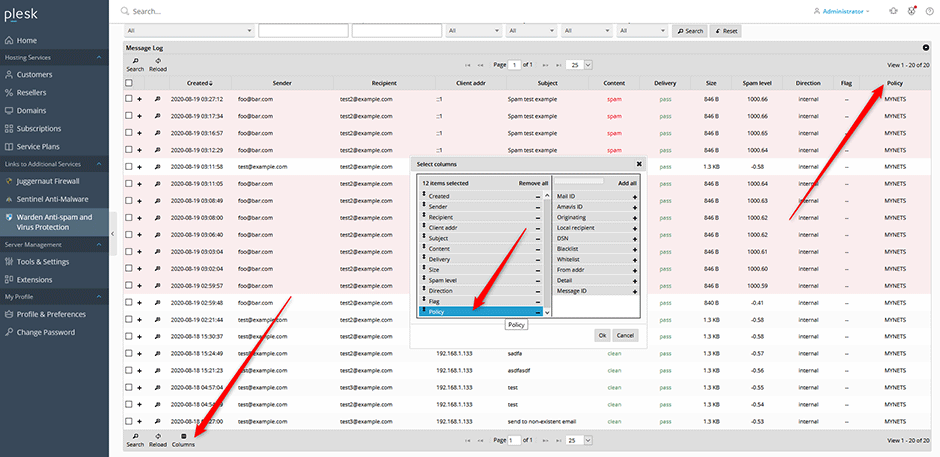This screenshot has height=457, width=940.
Task: Click bottom toolbar Search icon
Action: pos(135,440)
